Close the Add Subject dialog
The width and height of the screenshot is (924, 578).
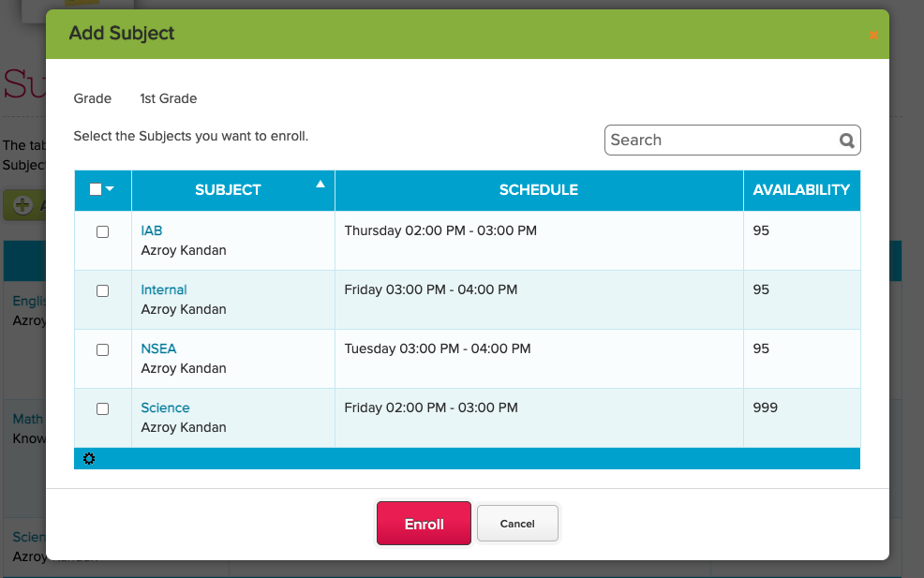point(873,36)
